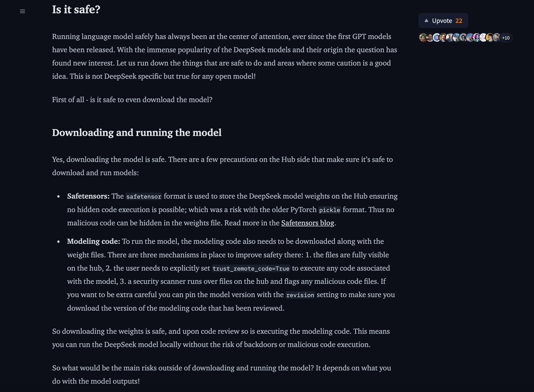This screenshot has height=392, width=534.
Task: Click the Upvote button
Action: 443,21
